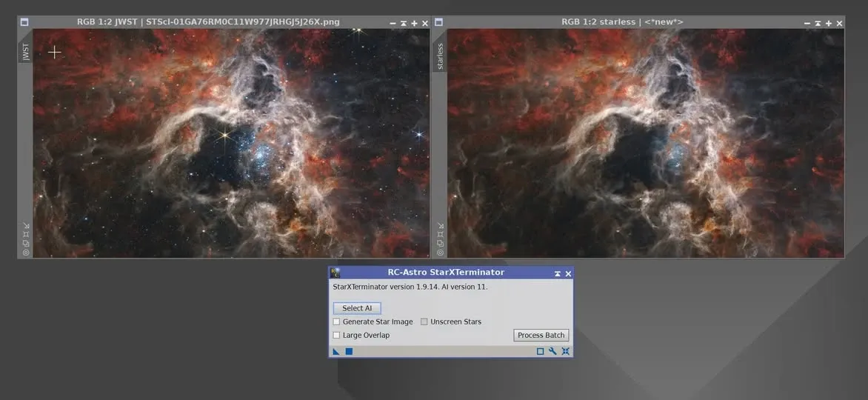This screenshot has width=868, height=400.
Task: Minimize the JWST image window
Action: click(393, 23)
